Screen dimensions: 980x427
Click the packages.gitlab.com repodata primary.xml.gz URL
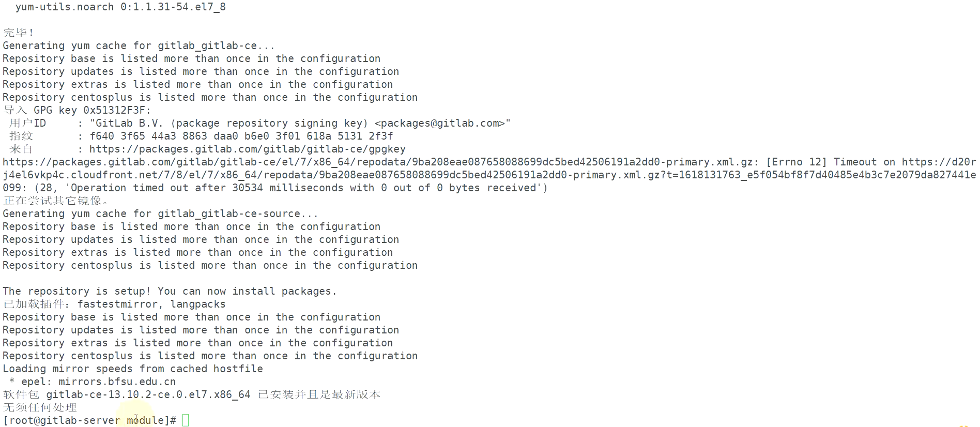point(380,162)
